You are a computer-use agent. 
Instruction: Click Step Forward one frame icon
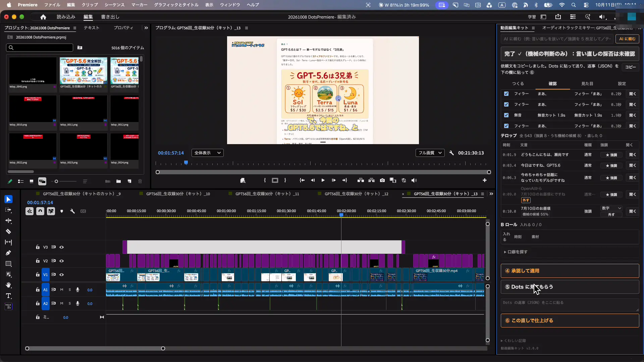334,180
